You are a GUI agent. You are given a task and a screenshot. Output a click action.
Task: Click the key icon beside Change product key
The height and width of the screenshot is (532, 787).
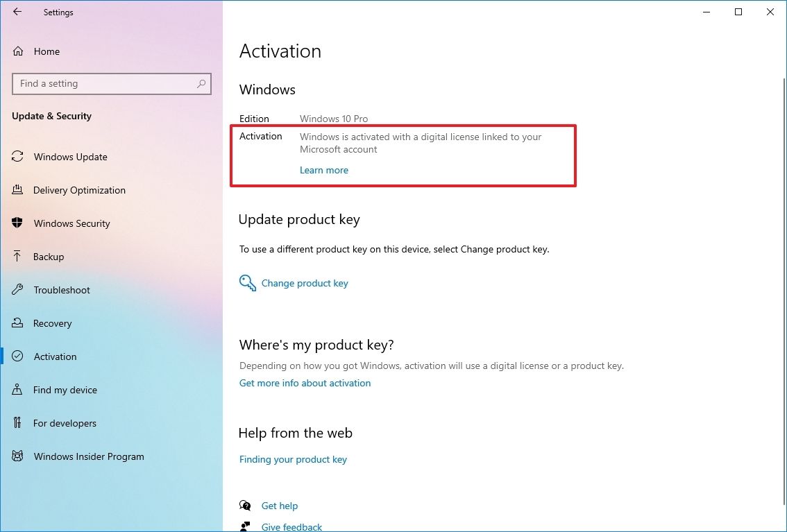tap(247, 283)
